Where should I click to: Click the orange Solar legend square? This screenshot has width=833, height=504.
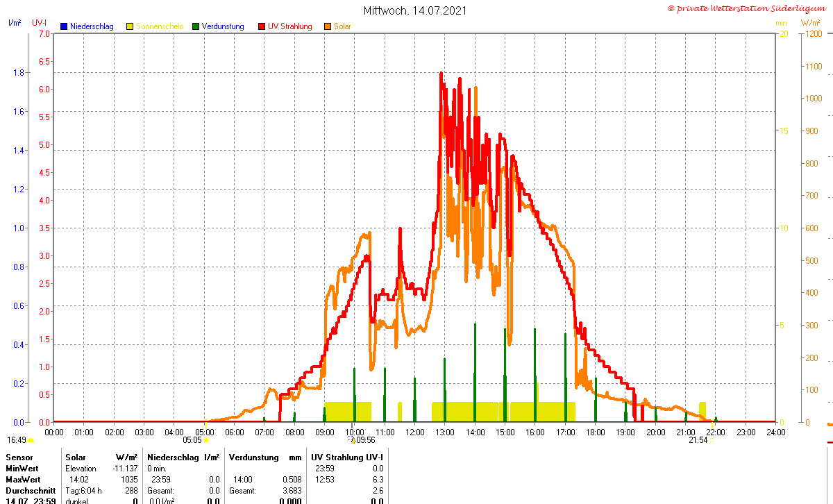[328, 26]
